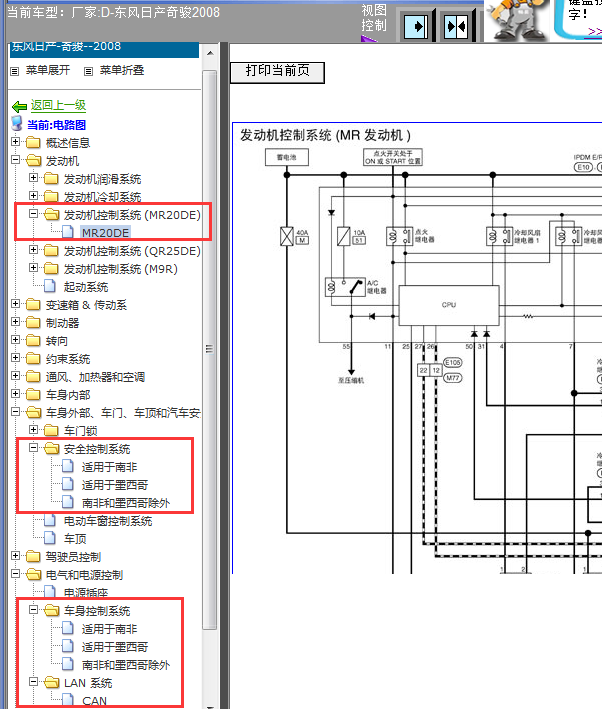
Task: Expand 发动机冷却系统 node
Action: click(x=33, y=195)
